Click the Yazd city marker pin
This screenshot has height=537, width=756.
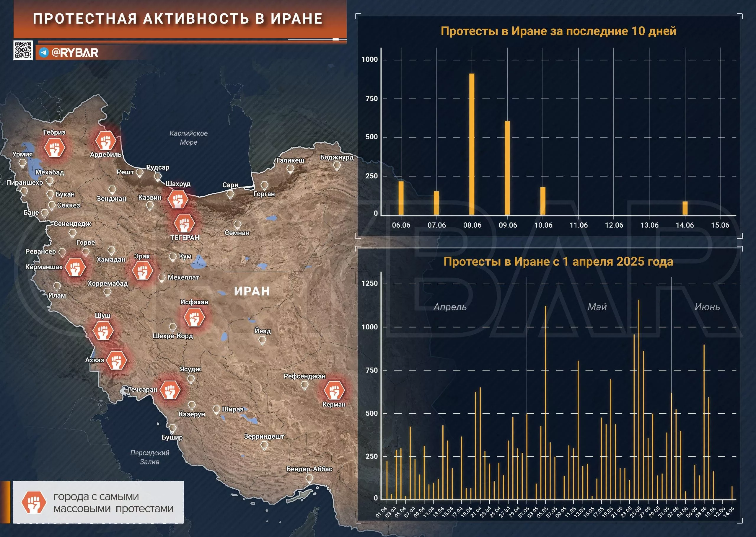pyautogui.click(x=262, y=340)
